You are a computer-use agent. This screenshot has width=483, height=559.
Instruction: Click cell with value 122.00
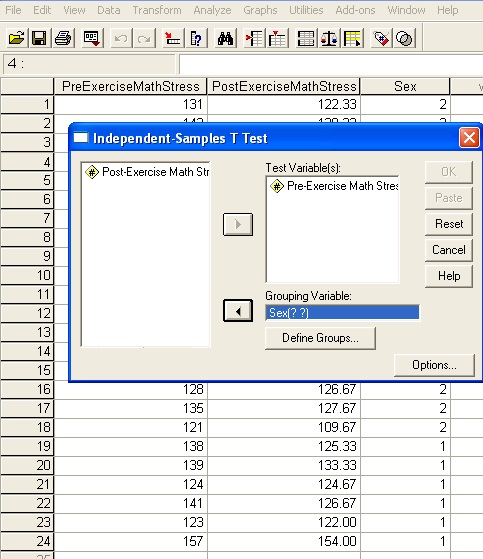[284, 522]
